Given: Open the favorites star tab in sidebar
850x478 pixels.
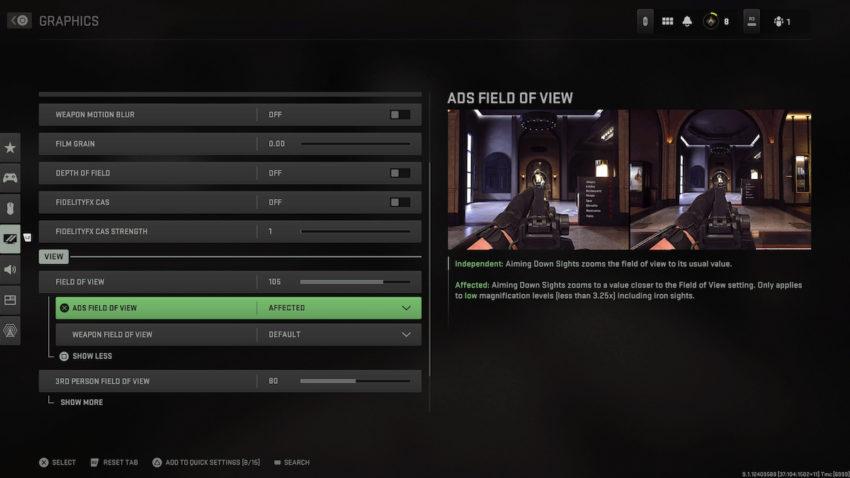Looking at the screenshot, I should click(x=10, y=147).
